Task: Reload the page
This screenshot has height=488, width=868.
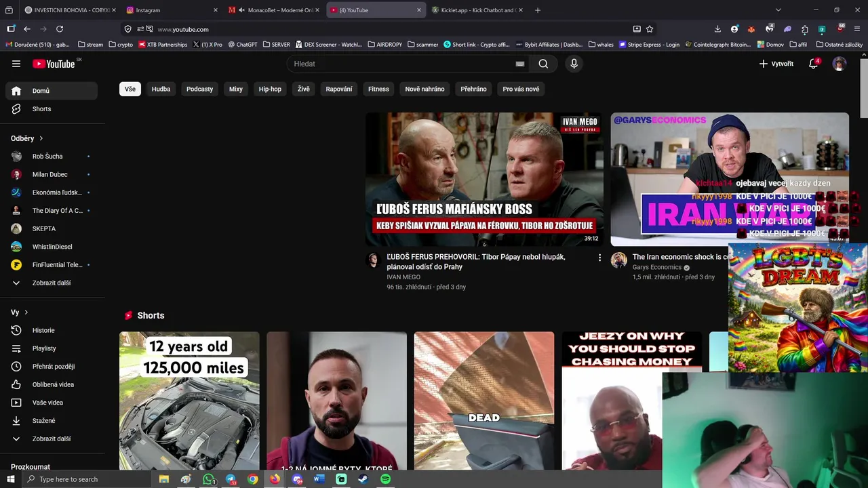Action: [60, 29]
